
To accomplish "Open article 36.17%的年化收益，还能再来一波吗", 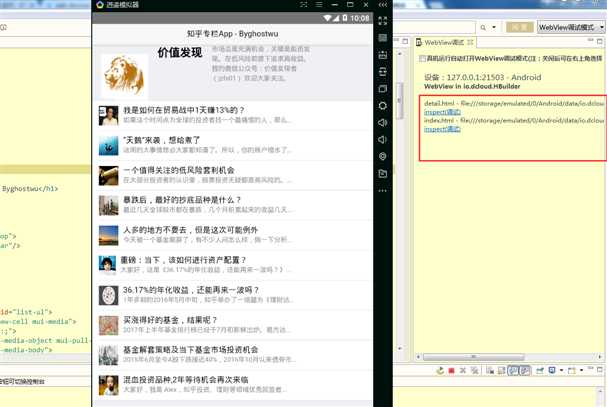I will coord(232,295).
